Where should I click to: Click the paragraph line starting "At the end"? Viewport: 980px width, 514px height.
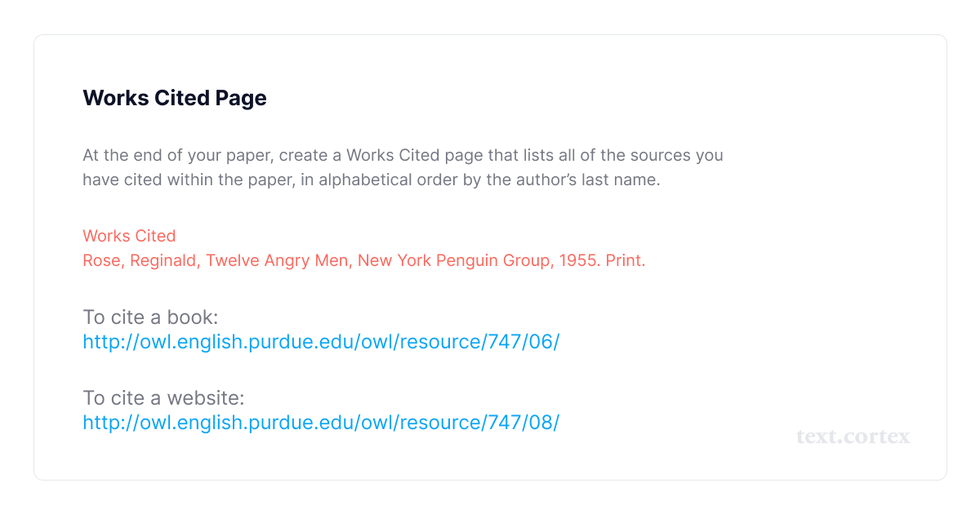pyautogui.click(x=403, y=155)
